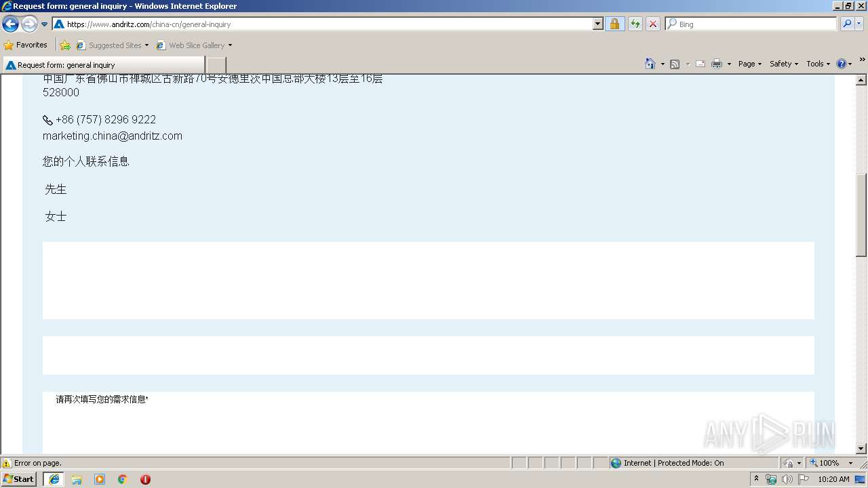The image size is (868, 488).
Task: Click the Read Mail envelope icon
Action: coord(701,64)
